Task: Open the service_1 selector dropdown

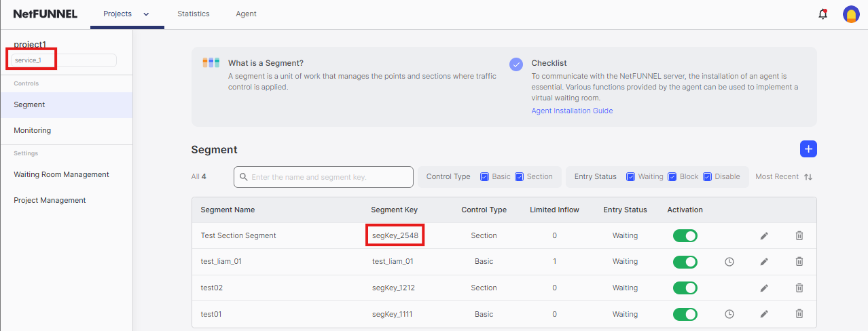Action: [62, 60]
